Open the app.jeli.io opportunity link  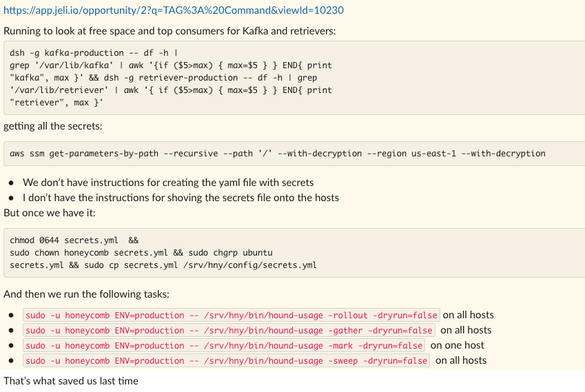pyautogui.click(x=173, y=10)
